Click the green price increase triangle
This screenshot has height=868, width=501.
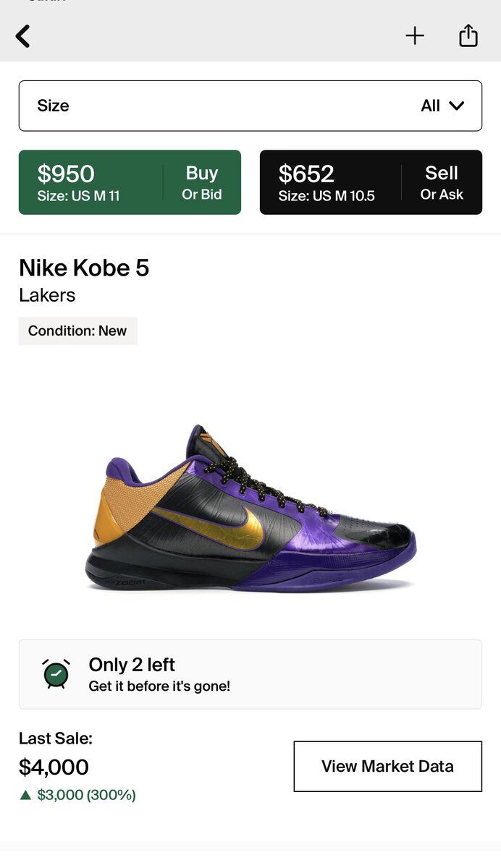coord(26,795)
